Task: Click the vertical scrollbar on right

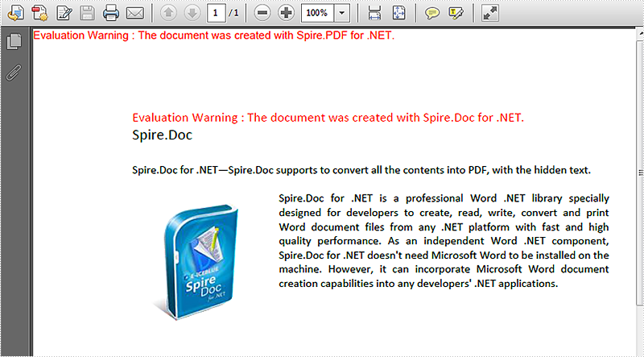Action: [640, 172]
